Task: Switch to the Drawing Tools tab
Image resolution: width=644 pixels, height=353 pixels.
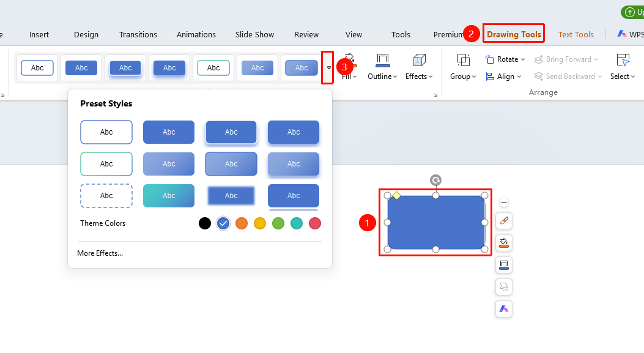Action: 514,34
